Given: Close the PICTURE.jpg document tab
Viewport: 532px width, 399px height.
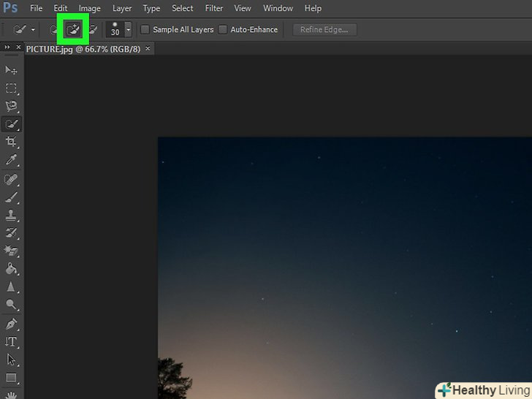Looking at the screenshot, I should pyautogui.click(x=148, y=48).
